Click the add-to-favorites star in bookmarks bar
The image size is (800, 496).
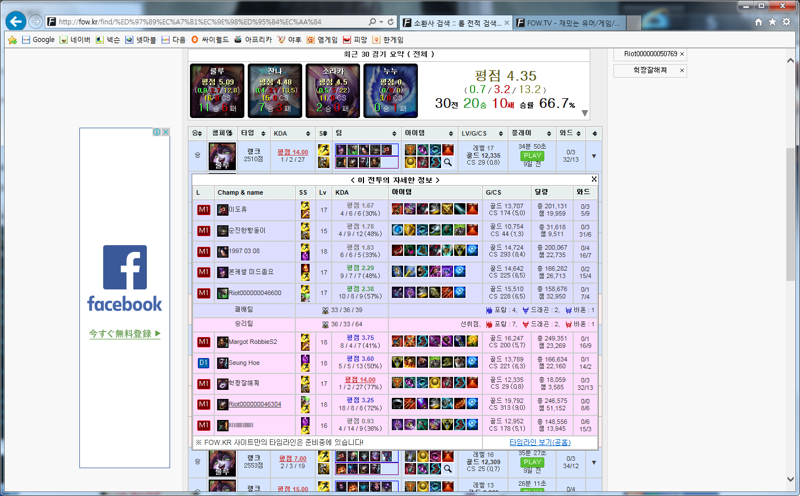point(12,40)
